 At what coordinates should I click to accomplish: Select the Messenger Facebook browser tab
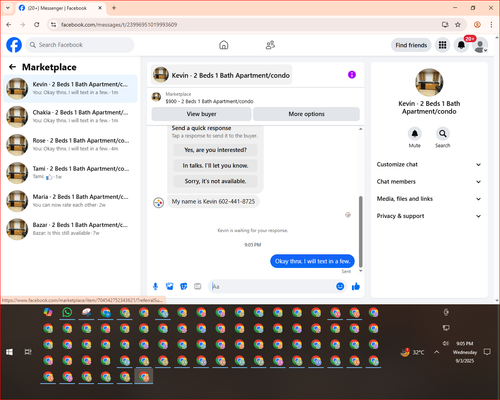click(x=61, y=8)
